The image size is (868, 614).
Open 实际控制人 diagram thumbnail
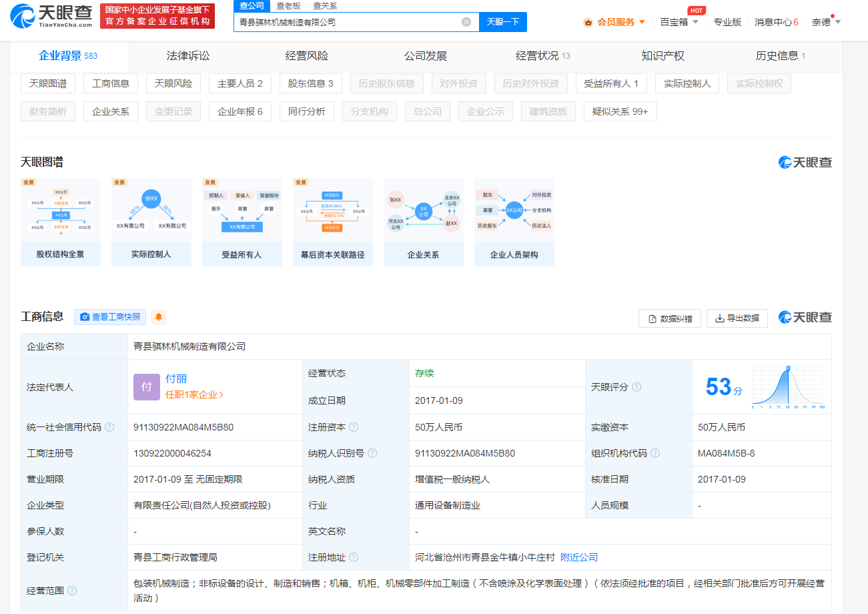[x=151, y=222]
